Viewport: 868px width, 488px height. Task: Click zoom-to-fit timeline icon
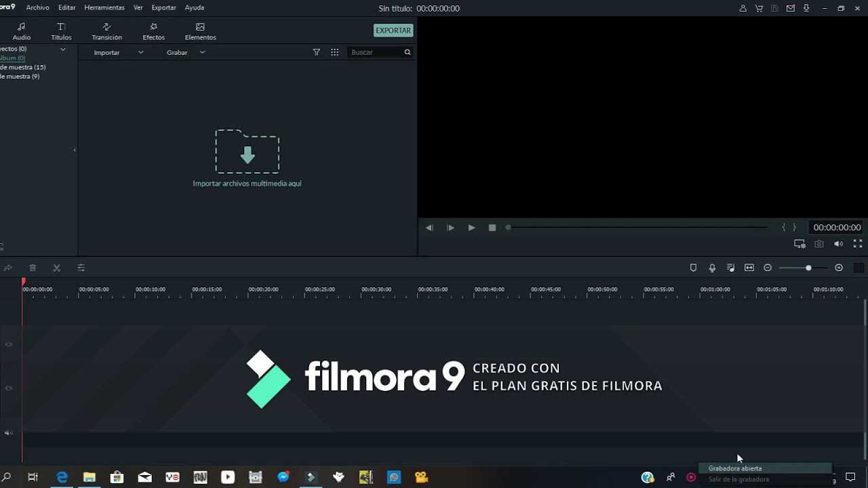[x=749, y=268]
